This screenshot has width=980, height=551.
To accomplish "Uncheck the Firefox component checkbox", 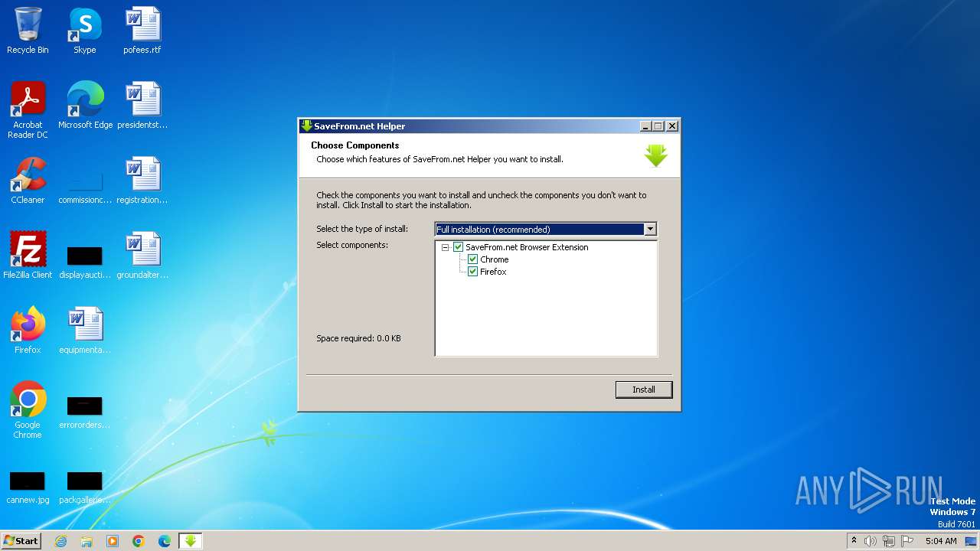I will pos(473,272).
